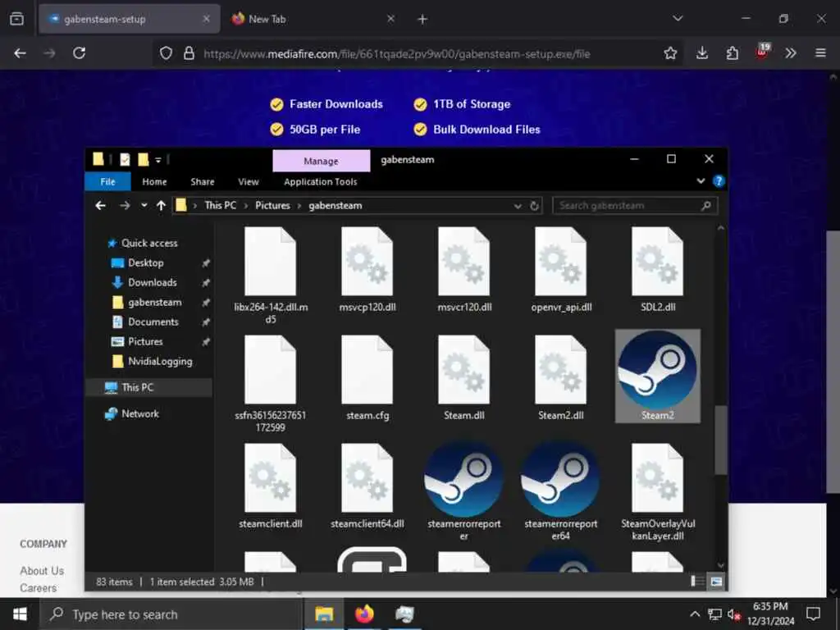
Task: Click the About Us link
Action: click(x=42, y=571)
